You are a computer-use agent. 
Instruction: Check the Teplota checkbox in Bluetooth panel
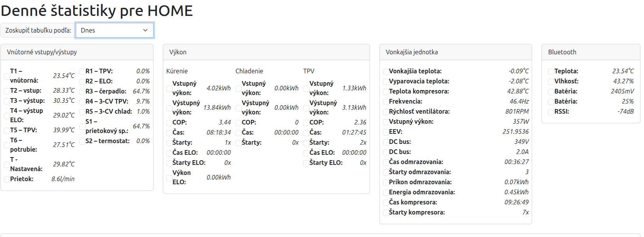[551, 71]
